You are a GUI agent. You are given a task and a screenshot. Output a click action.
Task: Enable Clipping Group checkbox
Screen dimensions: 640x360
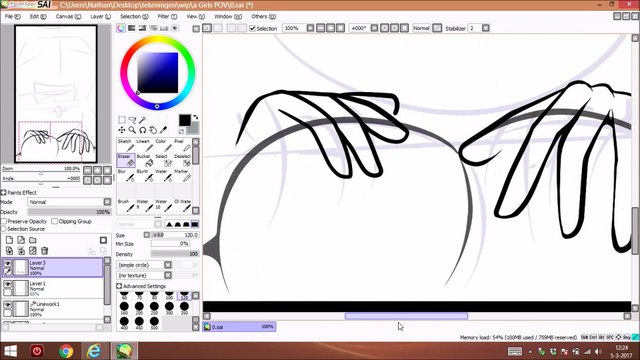tap(54, 221)
